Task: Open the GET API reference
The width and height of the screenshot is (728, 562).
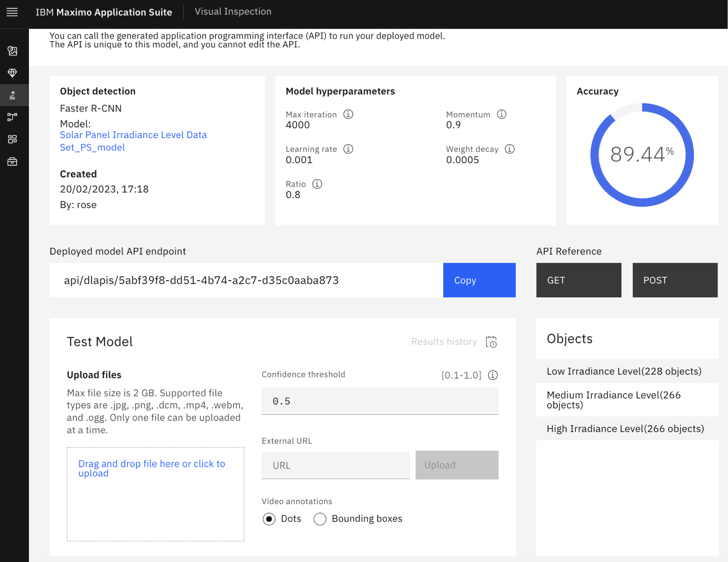Action: point(579,280)
